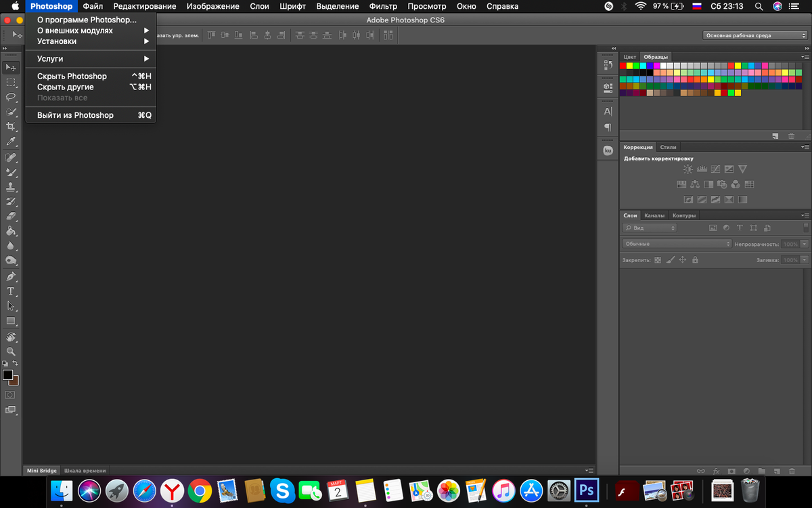The width and height of the screenshot is (812, 508).
Task: Select the Brush tool
Action: (x=11, y=173)
